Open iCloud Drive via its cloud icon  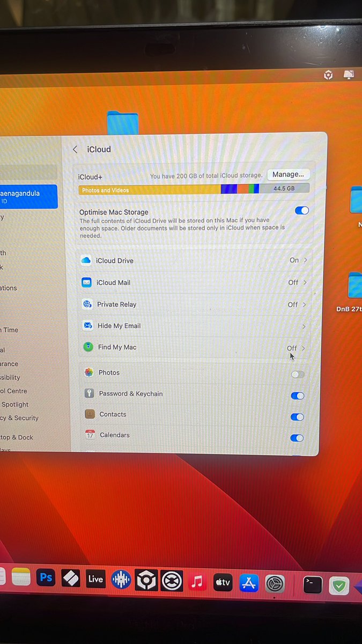(86, 261)
